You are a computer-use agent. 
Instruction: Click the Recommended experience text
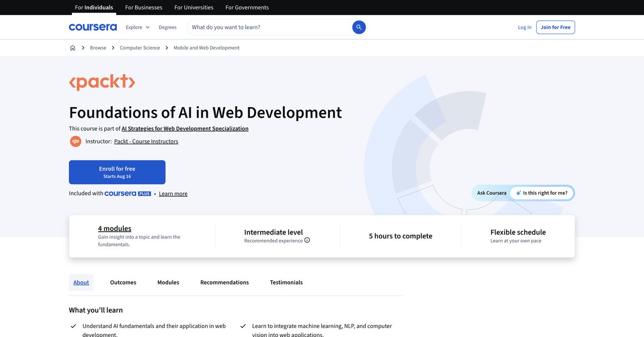[x=273, y=240]
